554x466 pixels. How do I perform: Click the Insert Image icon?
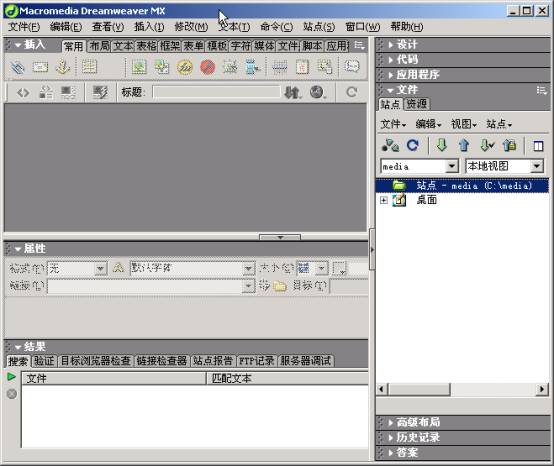click(x=139, y=67)
